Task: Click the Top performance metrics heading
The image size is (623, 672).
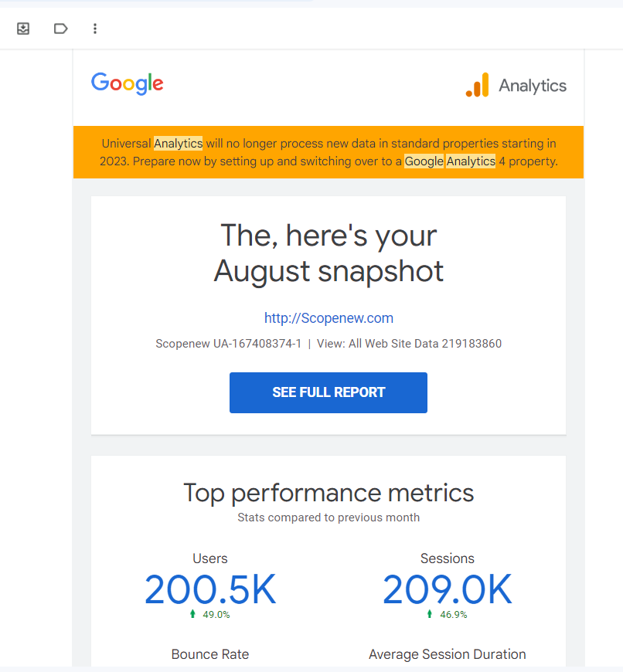Action: tap(329, 493)
